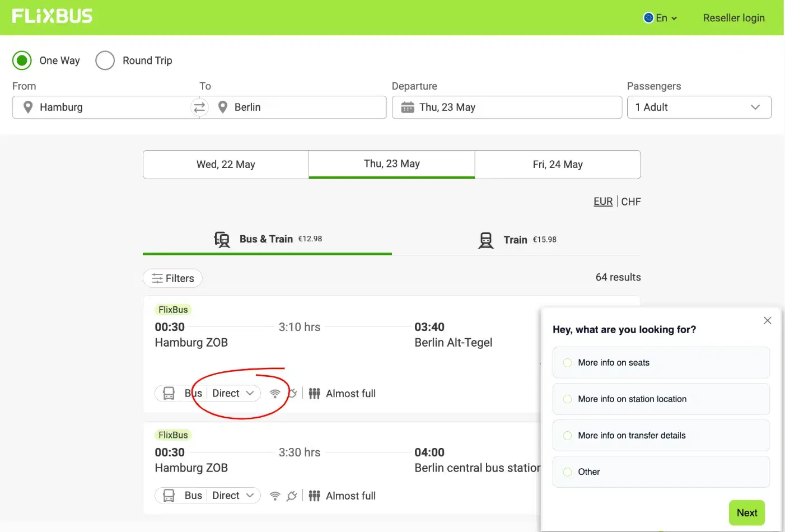Click the calendar icon in Departure field
The image size is (785, 532).
click(408, 107)
